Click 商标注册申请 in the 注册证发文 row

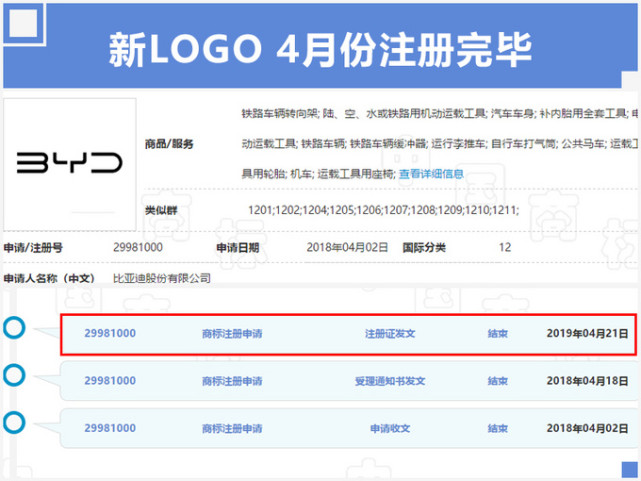point(232,334)
